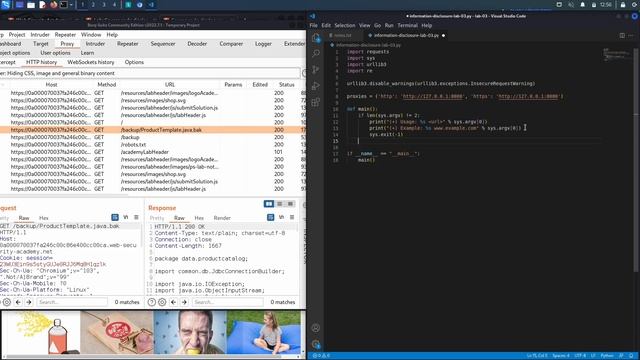
Task: Open the WebSockets history sub-tab
Action: (x=91, y=62)
